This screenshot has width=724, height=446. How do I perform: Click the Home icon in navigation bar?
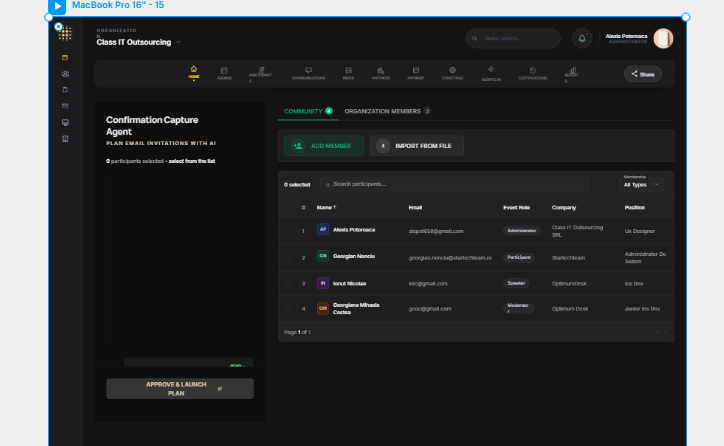pyautogui.click(x=194, y=71)
